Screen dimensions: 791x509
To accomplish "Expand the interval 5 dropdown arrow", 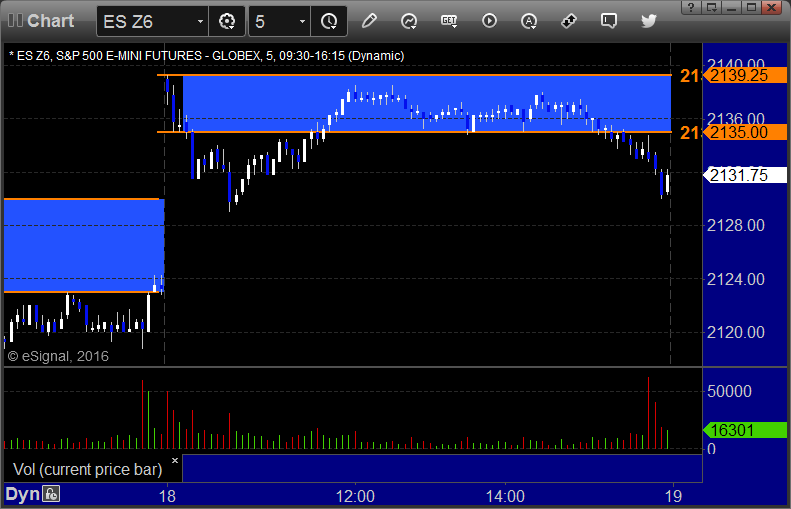I will coord(302,22).
